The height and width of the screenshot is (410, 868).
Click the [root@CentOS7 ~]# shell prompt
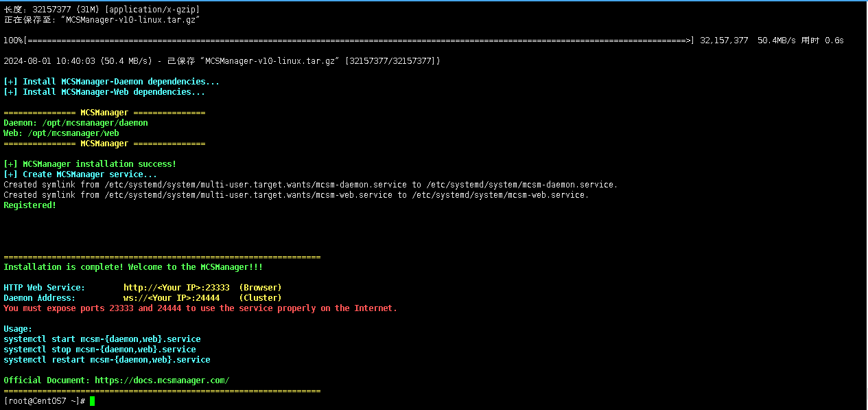(44, 401)
